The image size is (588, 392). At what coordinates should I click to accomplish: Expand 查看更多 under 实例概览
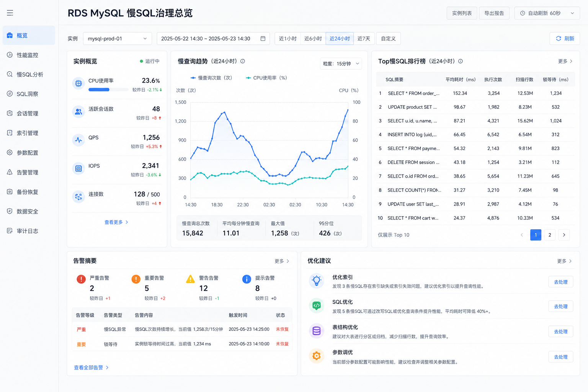click(x=116, y=222)
